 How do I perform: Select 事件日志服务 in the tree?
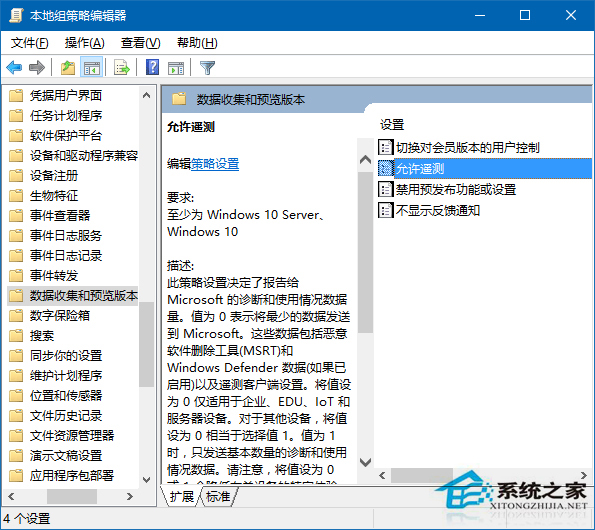pos(66,236)
